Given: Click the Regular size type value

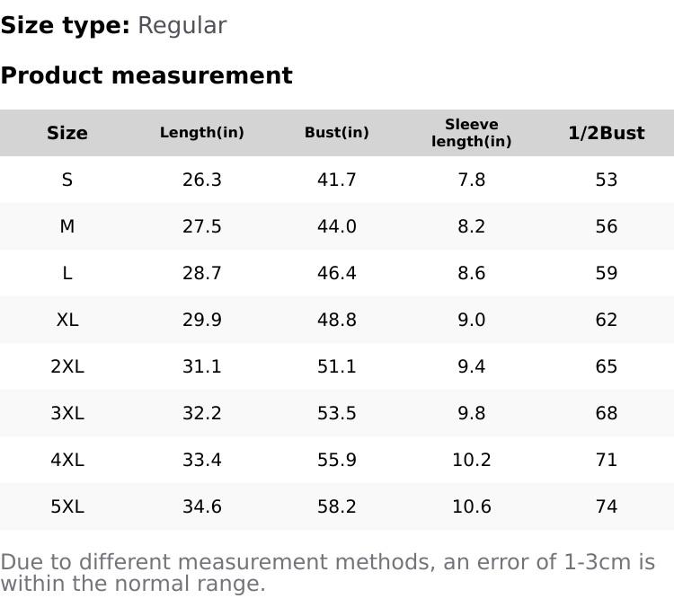Looking at the screenshot, I should tap(182, 25).
